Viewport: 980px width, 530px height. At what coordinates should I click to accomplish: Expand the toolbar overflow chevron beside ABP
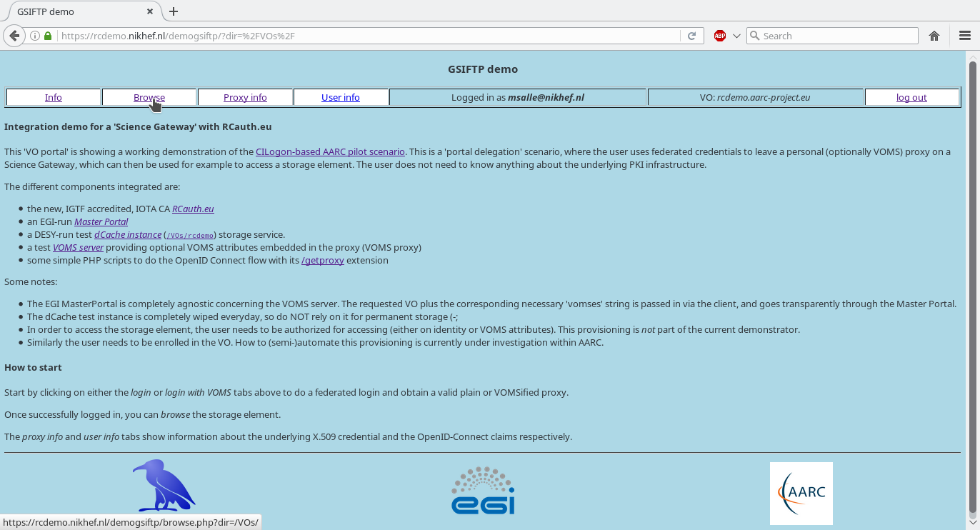[736, 36]
